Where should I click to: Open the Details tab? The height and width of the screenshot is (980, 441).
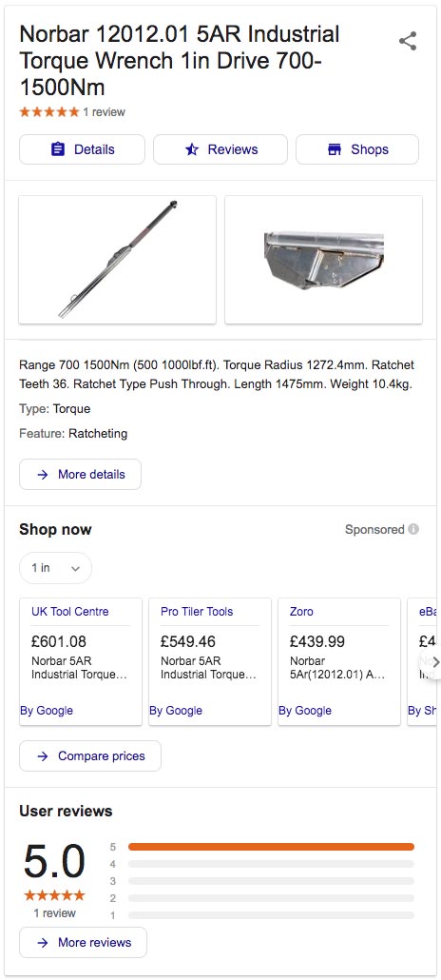82,149
